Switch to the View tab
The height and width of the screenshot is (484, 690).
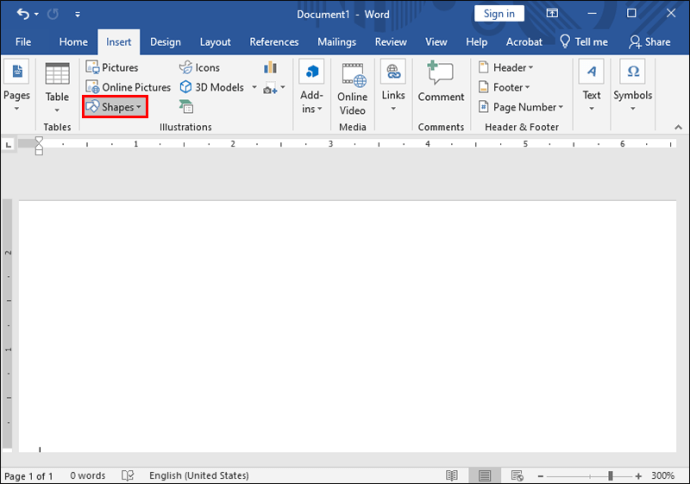coord(436,42)
